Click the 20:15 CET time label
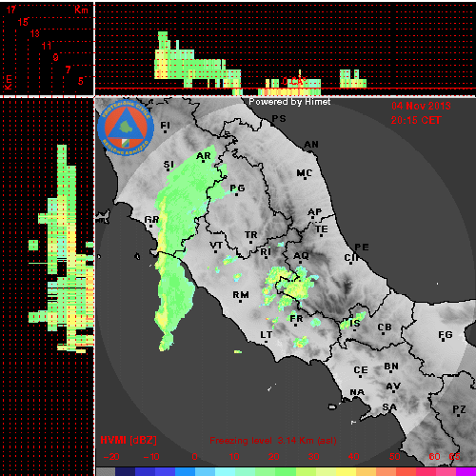 [x=416, y=120]
